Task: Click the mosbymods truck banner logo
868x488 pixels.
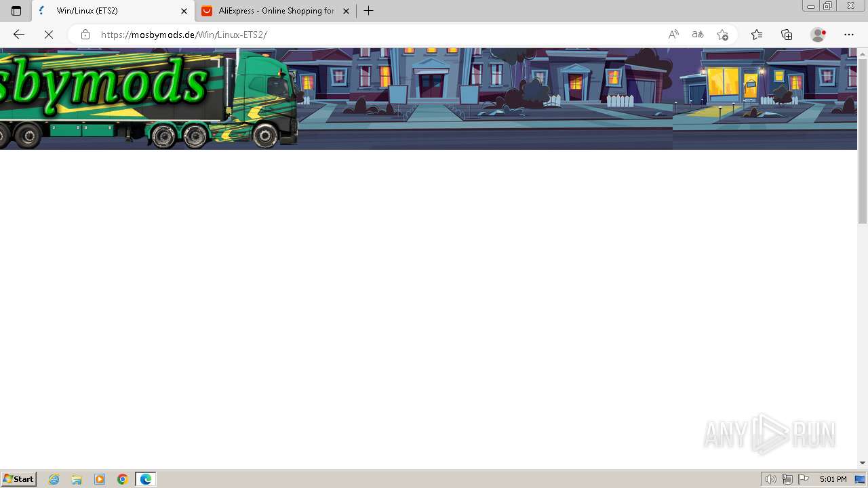Action: pyautogui.click(x=149, y=99)
